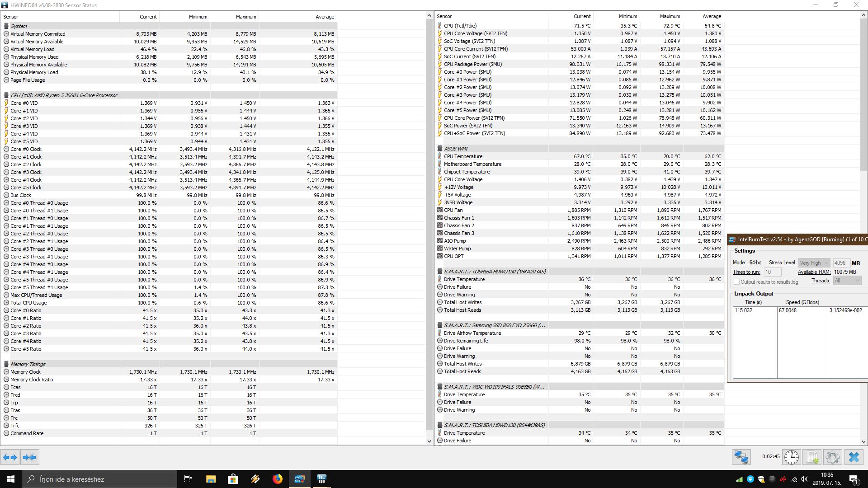868x488 pixels.
Task: Click the left panel scrollbar down arrow
Action: click(429, 441)
